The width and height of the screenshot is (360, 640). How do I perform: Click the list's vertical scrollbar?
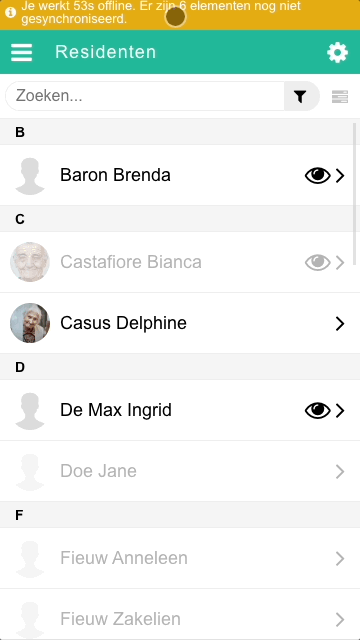[x=354, y=193]
